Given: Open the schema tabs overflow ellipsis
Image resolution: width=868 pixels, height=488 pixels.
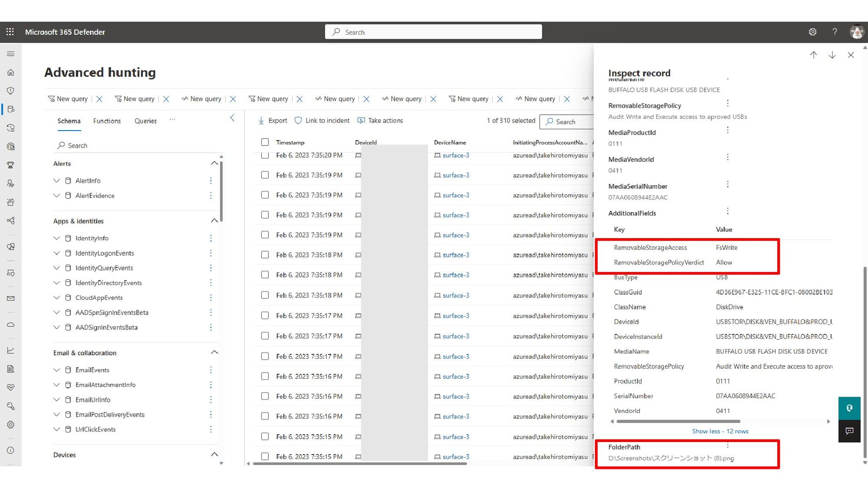Looking at the screenshot, I should point(172,120).
